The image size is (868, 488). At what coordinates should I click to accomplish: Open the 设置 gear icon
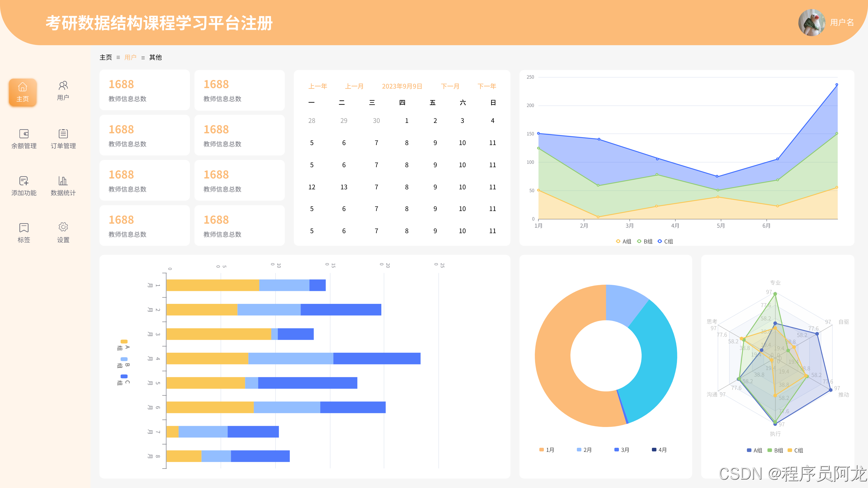point(63,227)
